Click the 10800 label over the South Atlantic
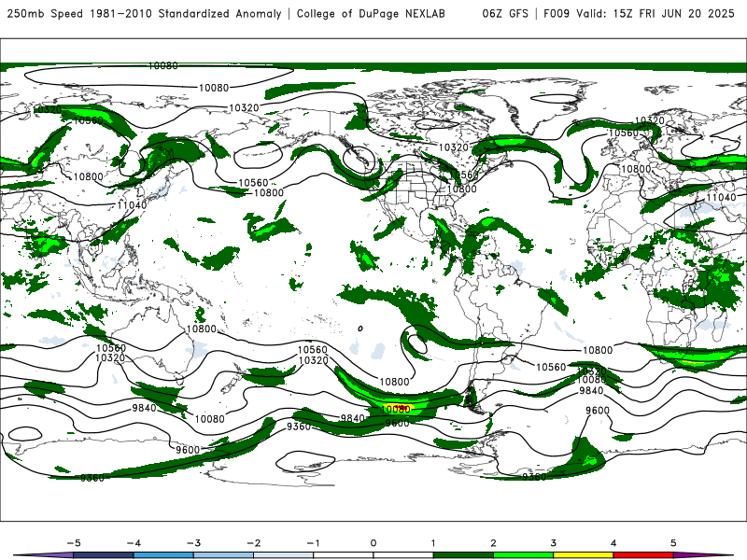747x560 pixels. (x=598, y=350)
